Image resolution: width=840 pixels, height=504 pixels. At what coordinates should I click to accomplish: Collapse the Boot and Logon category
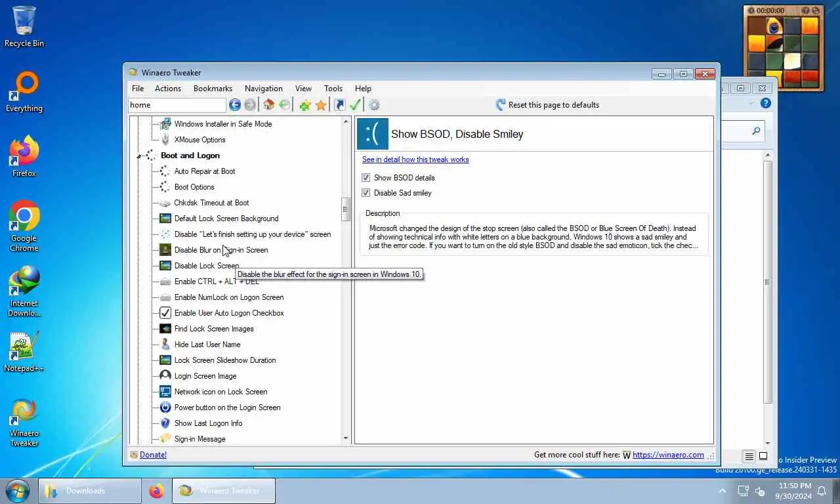coord(139,156)
